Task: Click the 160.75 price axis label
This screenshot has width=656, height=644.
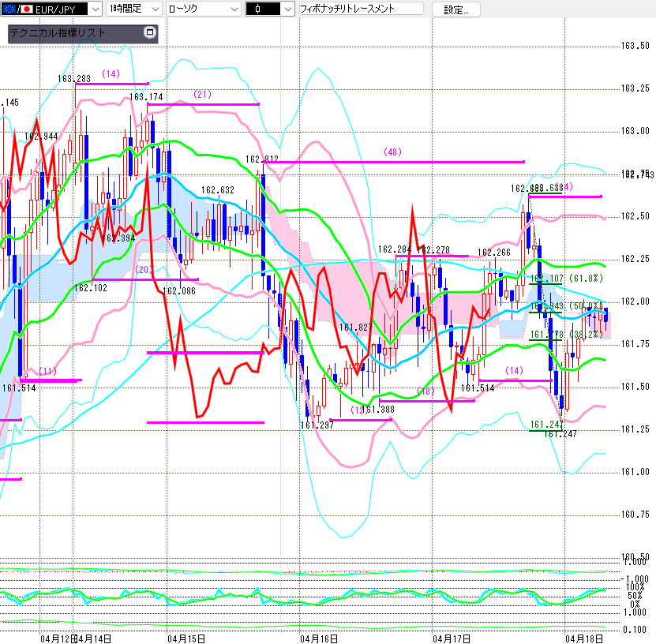Action: [x=635, y=515]
